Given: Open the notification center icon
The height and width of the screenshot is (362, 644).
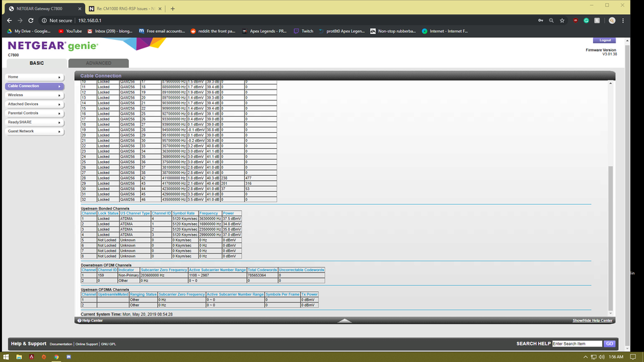Looking at the screenshot, I should [633, 357].
